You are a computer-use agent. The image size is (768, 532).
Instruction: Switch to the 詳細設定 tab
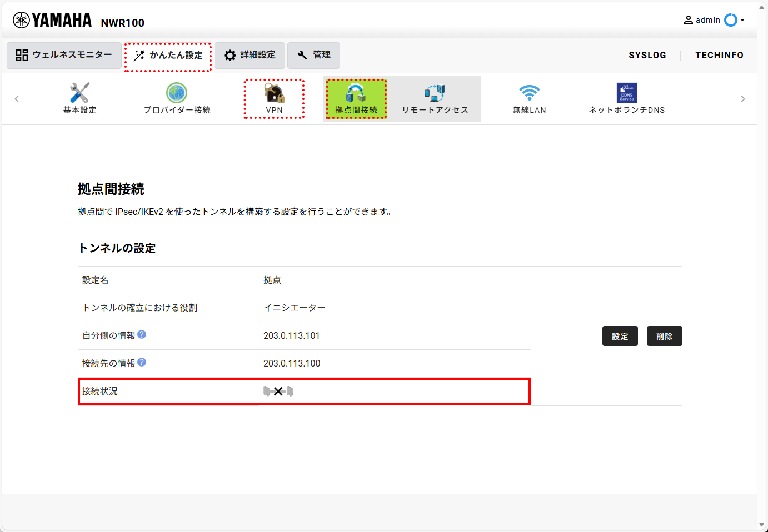point(250,55)
